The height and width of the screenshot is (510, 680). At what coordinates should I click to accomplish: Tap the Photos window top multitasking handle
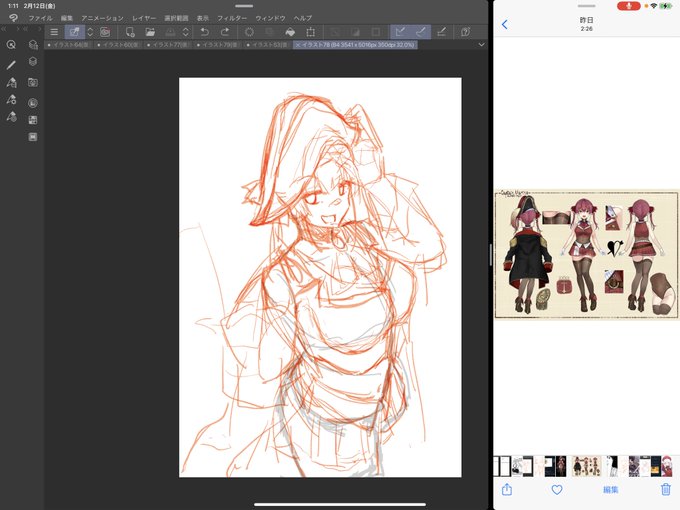tap(586, 6)
